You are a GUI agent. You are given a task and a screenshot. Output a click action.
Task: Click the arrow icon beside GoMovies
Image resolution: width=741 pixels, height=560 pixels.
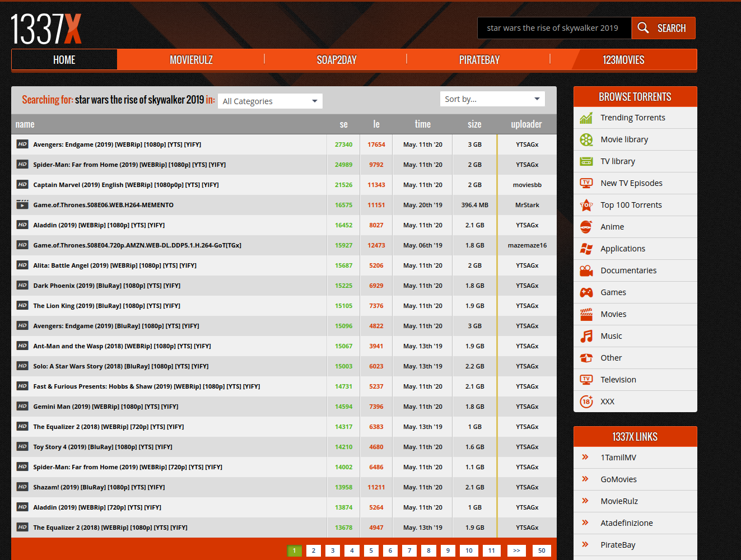click(585, 479)
